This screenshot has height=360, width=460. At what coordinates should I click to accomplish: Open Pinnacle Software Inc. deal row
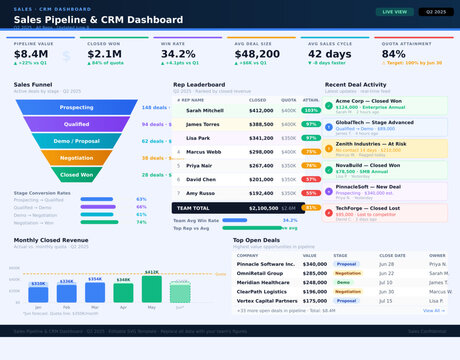point(340,264)
